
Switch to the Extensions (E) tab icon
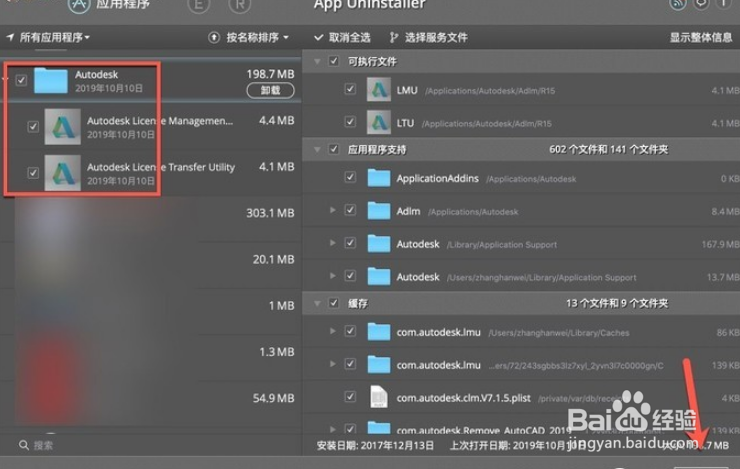pyautogui.click(x=198, y=5)
